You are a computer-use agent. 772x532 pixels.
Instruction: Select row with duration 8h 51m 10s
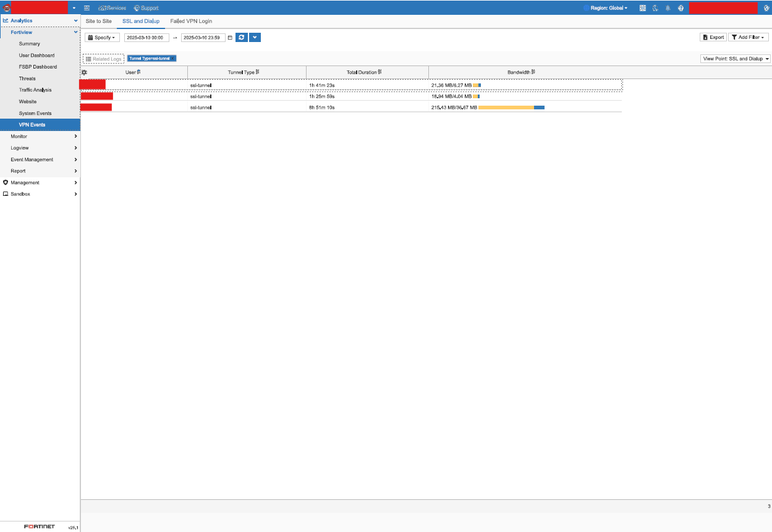[351, 108]
